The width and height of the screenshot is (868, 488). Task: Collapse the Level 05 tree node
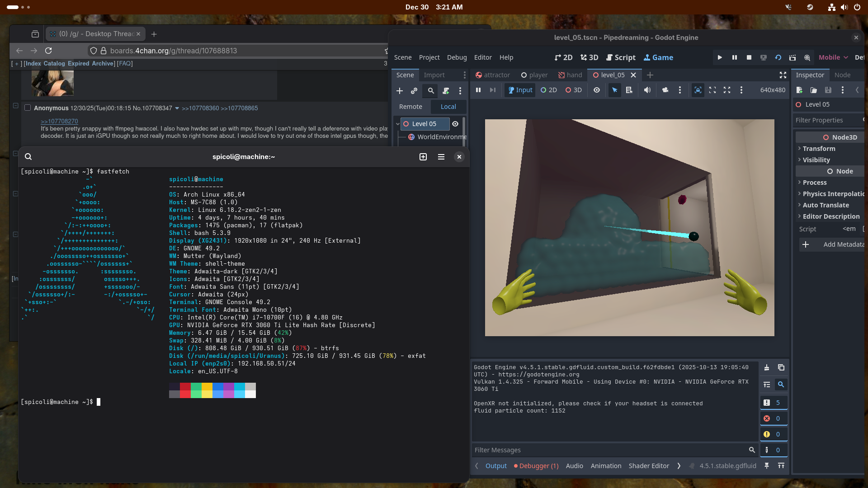point(397,124)
